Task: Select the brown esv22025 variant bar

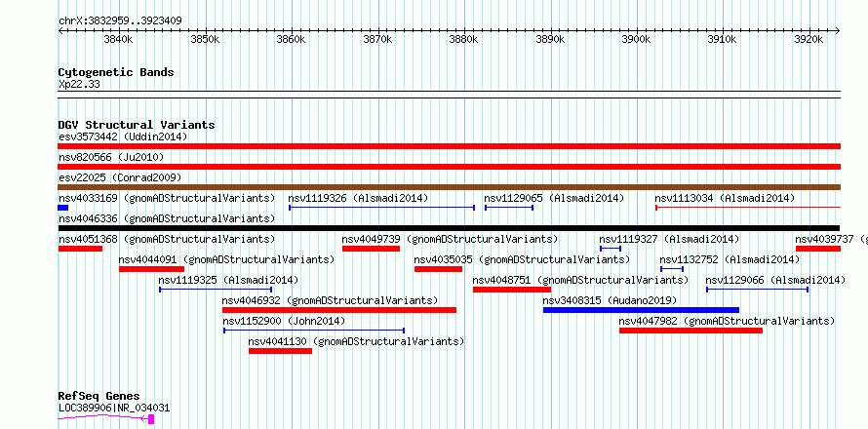Action: coord(449,187)
